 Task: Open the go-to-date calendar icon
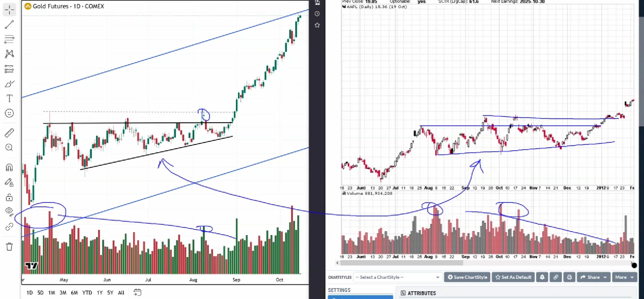137,292
